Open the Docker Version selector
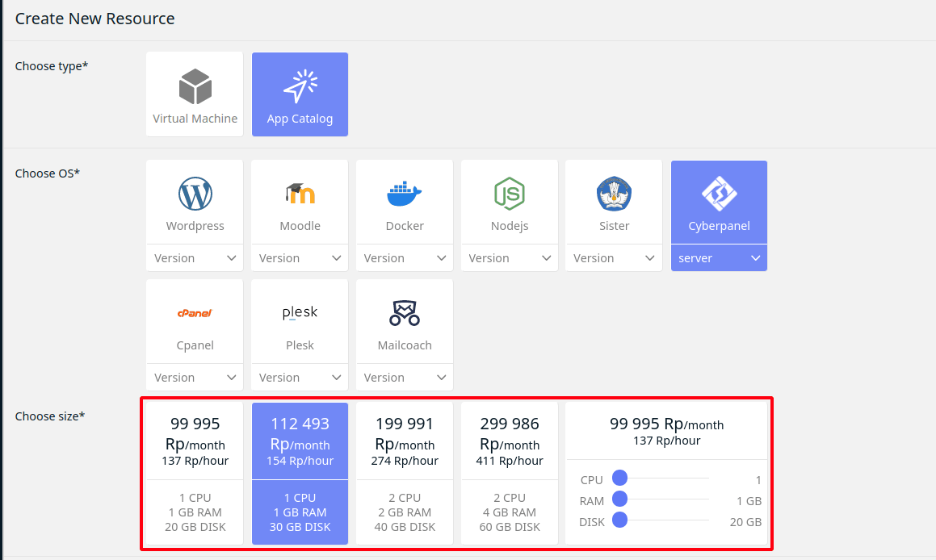 404,257
